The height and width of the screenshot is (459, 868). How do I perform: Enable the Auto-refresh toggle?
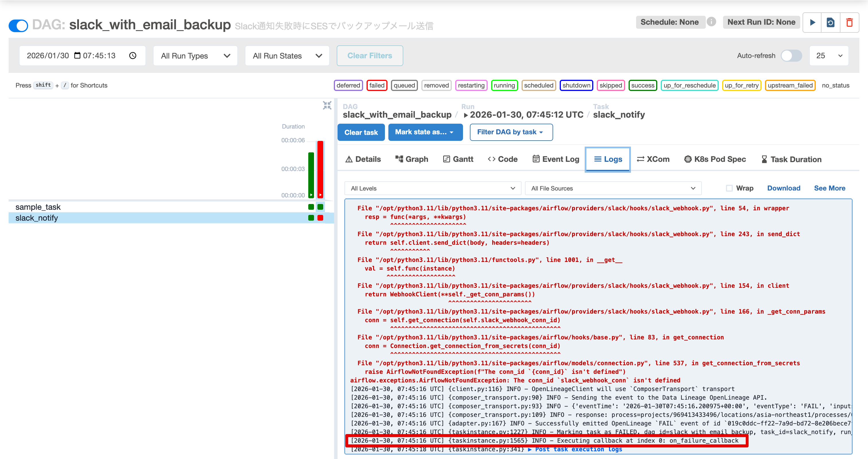(x=791, y=56)
